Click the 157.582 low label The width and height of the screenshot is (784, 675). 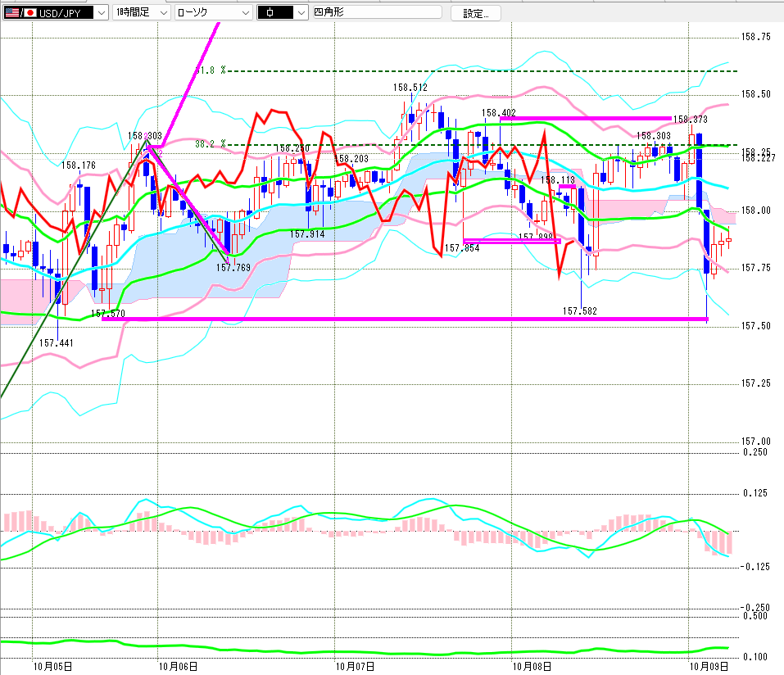point(579,311)
